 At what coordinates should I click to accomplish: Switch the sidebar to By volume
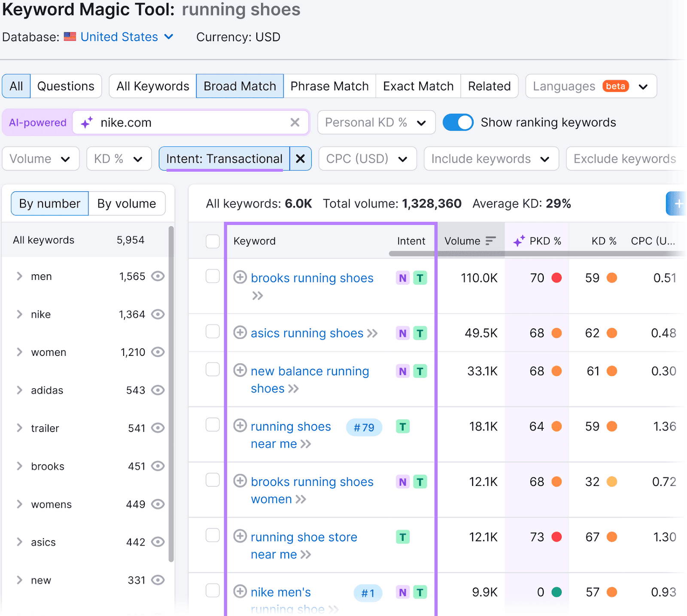tap(127, 203)
